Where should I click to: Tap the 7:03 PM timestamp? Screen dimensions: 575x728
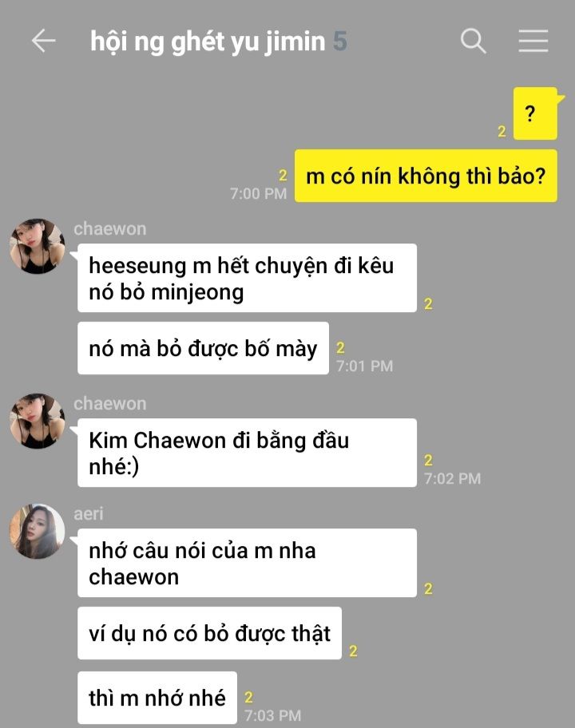[x=273, y=715]
